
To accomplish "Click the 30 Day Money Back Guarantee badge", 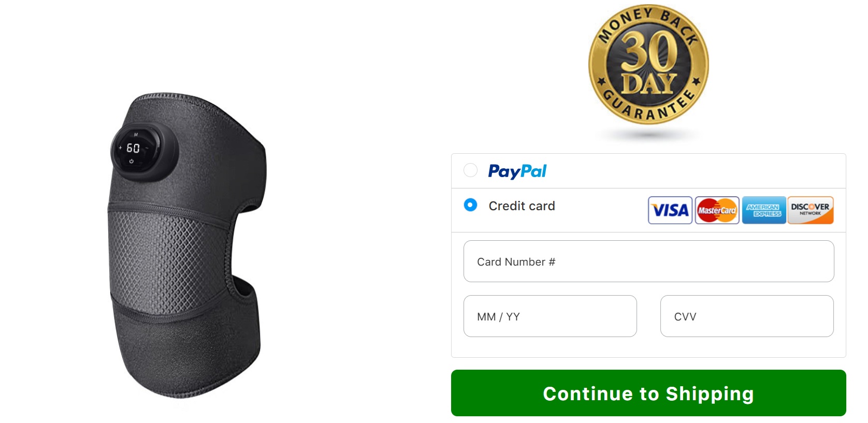I will [x=648, y=65].
